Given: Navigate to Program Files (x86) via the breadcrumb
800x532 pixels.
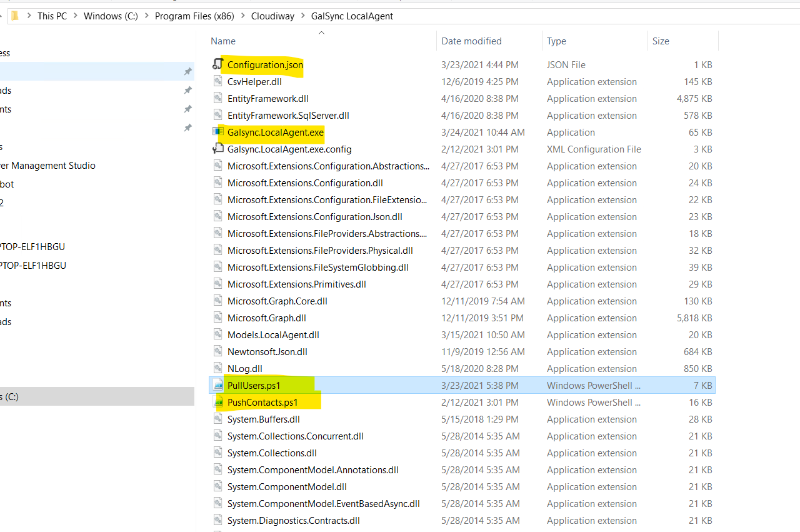Looking at the screenshot, I should pyautogui.click(x=194, y=16).
